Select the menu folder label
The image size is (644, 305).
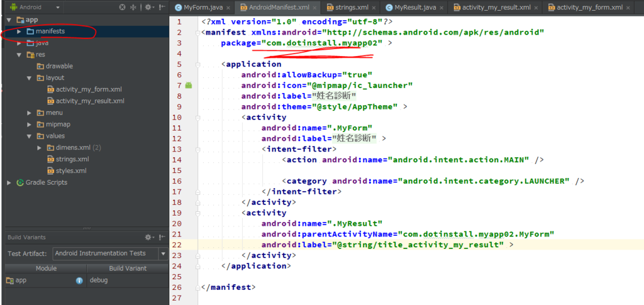54,113
